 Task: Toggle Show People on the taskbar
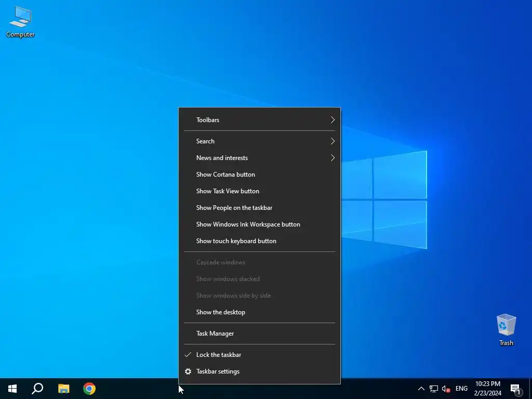click(x=260, y=208)
